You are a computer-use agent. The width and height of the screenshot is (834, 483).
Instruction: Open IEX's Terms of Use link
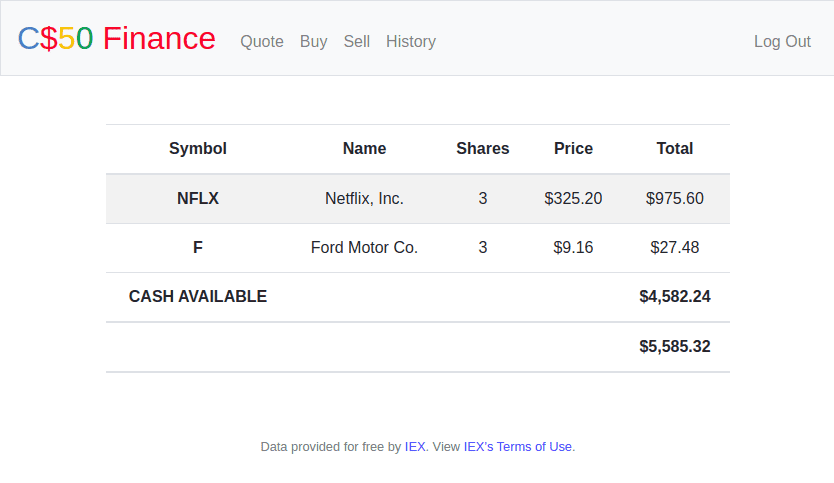click(x=518, y=447)
